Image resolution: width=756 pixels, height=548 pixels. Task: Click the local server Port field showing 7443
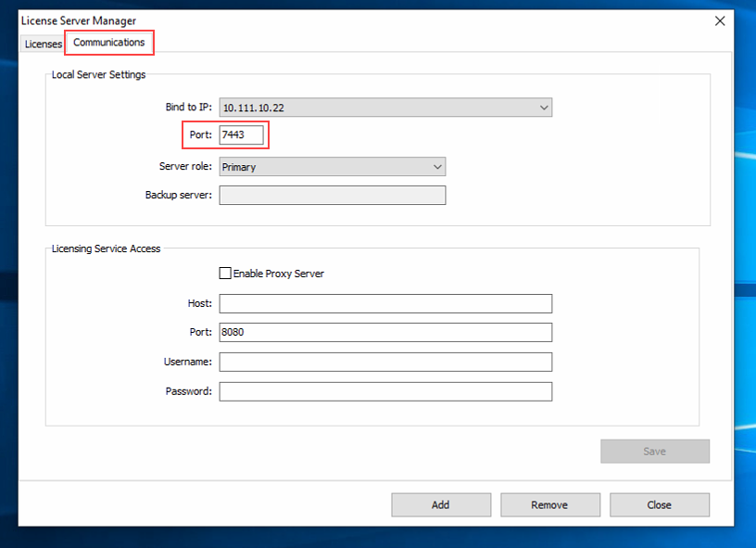click(x=241, y=135)
